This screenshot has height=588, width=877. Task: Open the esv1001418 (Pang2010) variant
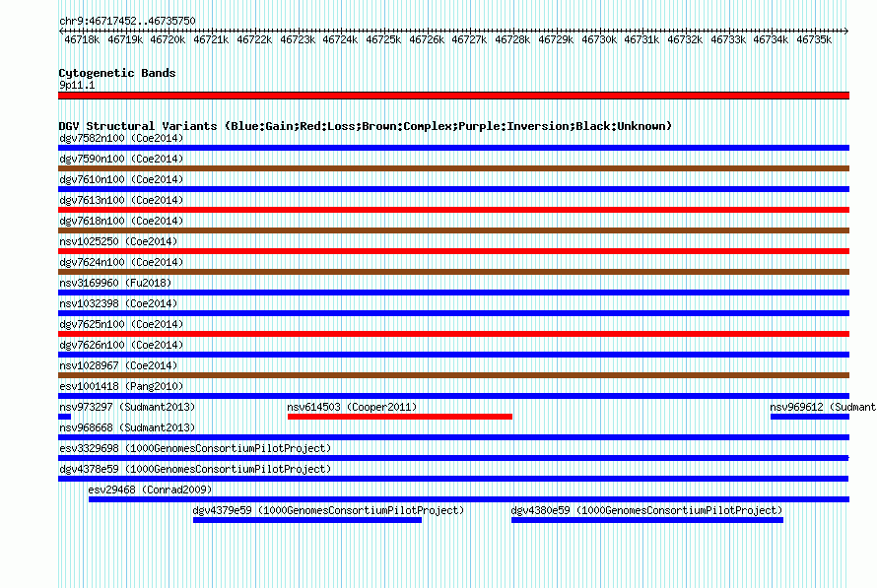121,386
